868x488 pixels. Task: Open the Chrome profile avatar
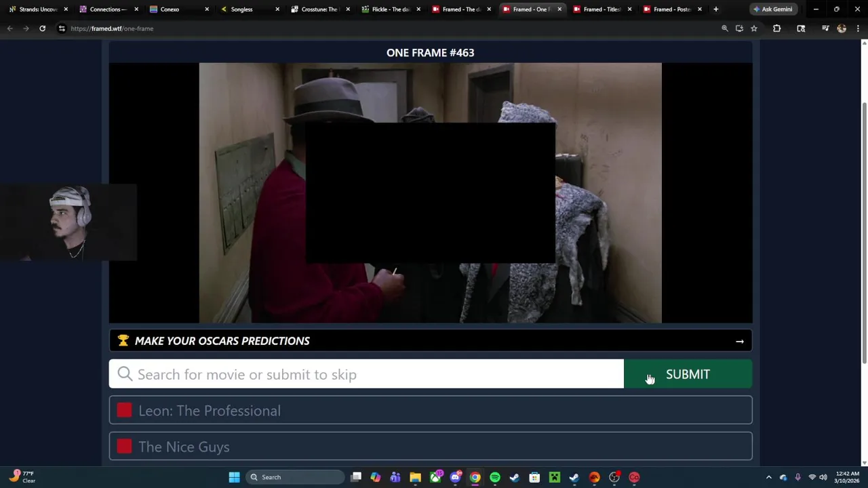(842, 28)
